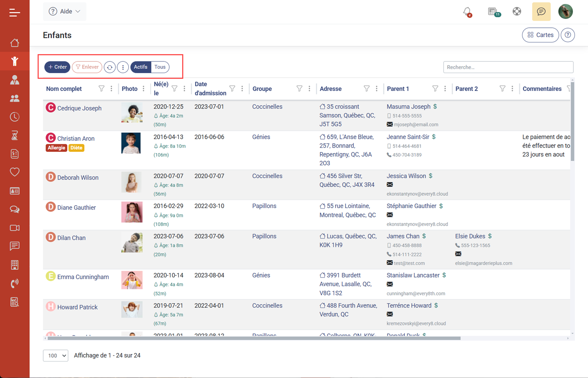Screen dimensions: 588x378
Task: Click the refresh icon next to Enlever
Action: [x=110, y=67]
